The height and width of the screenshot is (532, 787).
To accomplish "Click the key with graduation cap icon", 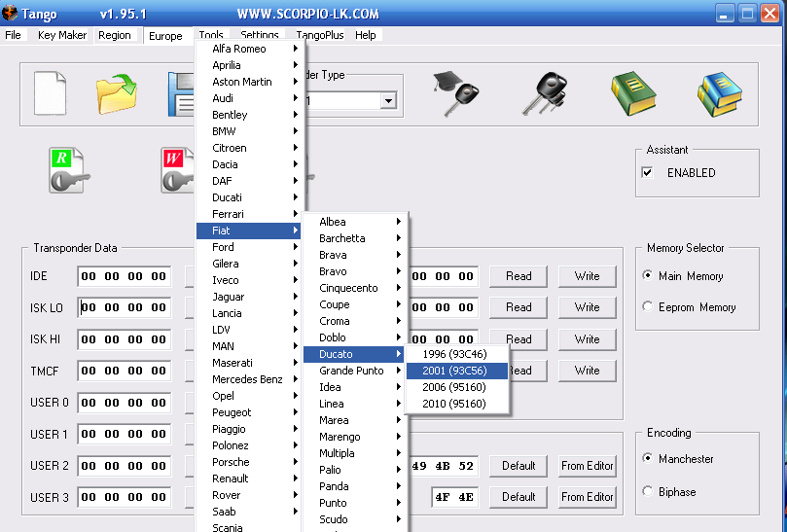I will 455,93.
